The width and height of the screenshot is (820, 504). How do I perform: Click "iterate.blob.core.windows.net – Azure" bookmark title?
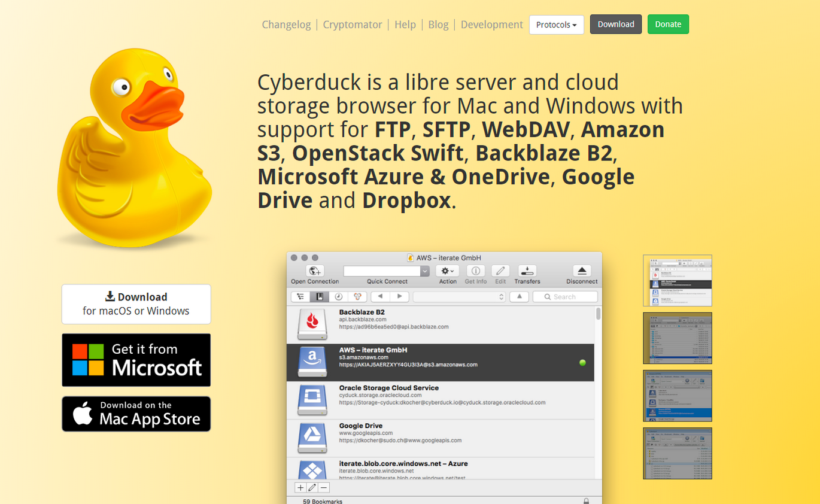point(403,463)
